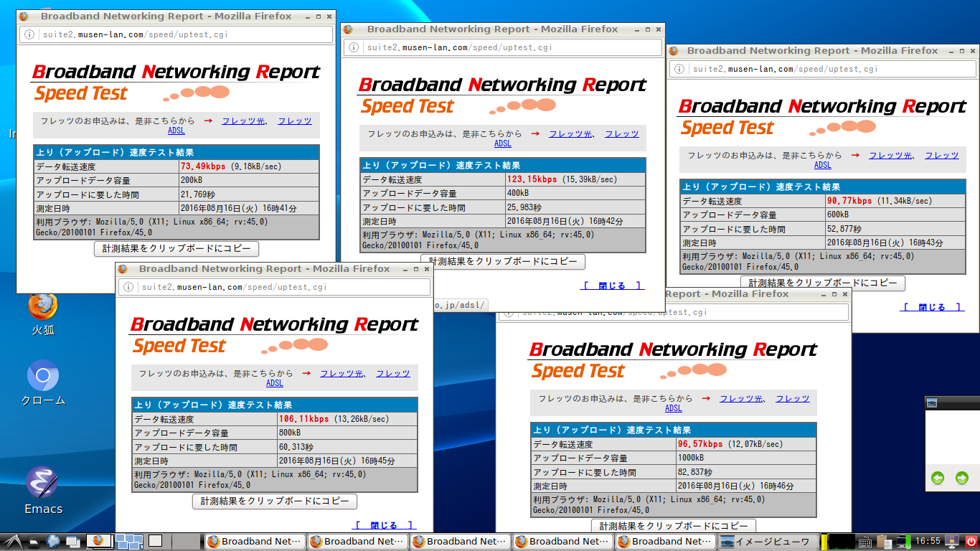Click the 82.837秒 upload time cell
This screenshot has height=551, width=980.
[x=746, y=472]
